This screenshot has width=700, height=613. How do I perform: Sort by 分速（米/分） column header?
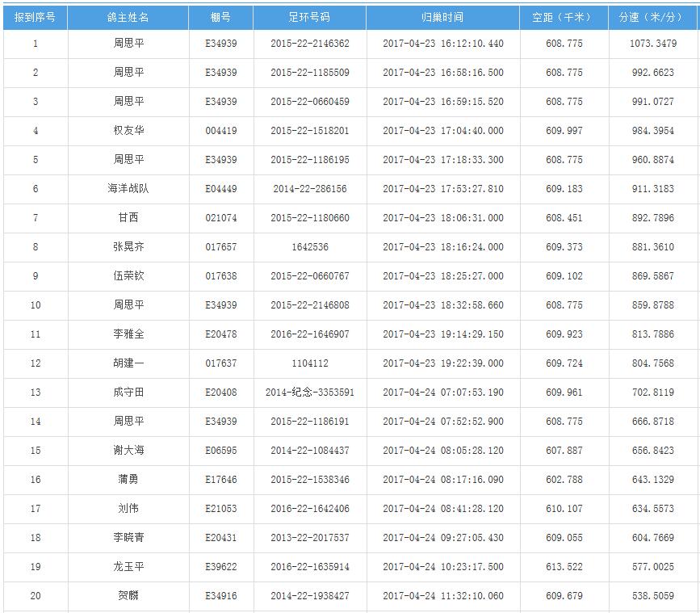653,17
